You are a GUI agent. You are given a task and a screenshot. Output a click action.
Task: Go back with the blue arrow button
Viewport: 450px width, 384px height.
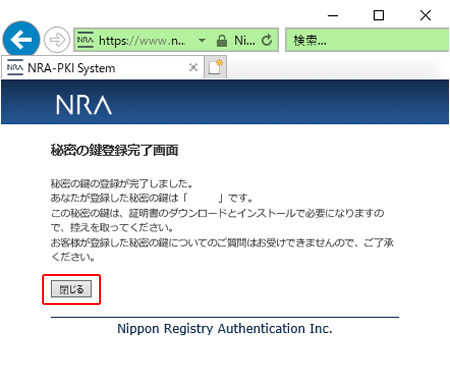[21, 39]
